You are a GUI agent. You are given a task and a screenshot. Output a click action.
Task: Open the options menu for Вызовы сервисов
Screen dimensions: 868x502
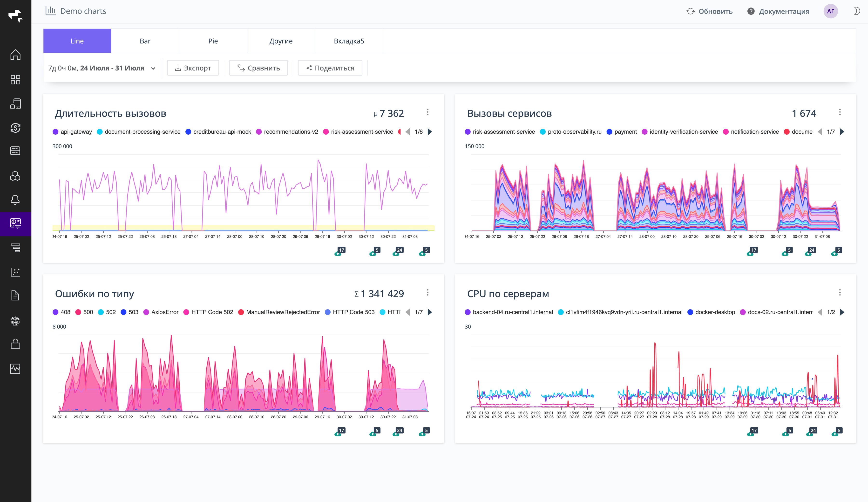pos(840,112)
